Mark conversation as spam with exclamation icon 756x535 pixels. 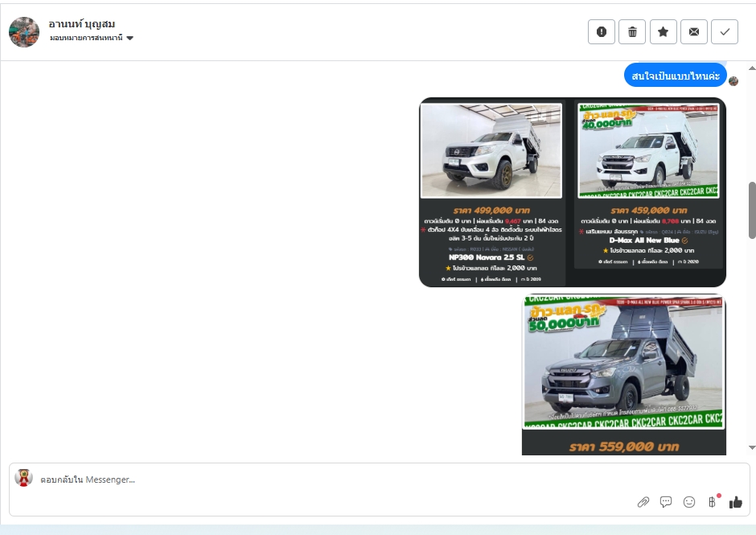(602, 31)
